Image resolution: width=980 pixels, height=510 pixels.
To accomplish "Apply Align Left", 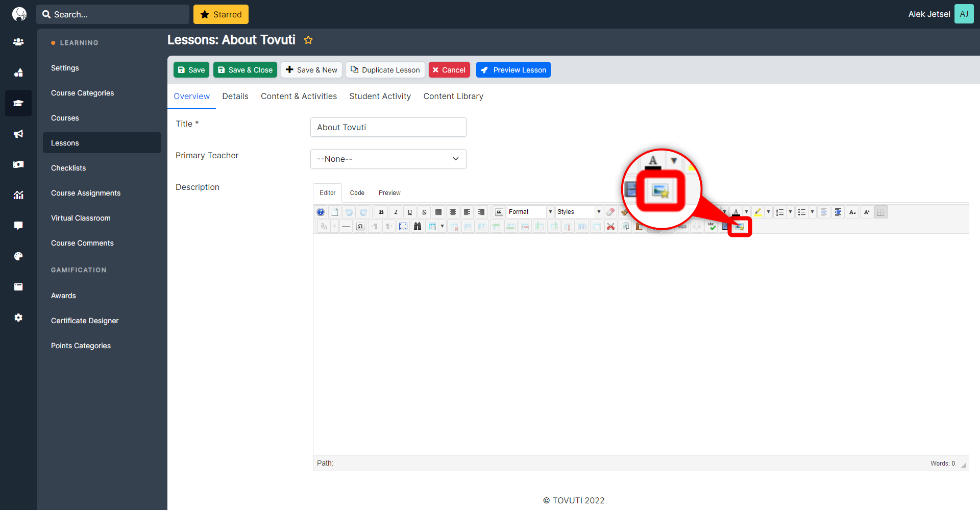I will click(467, 212).
